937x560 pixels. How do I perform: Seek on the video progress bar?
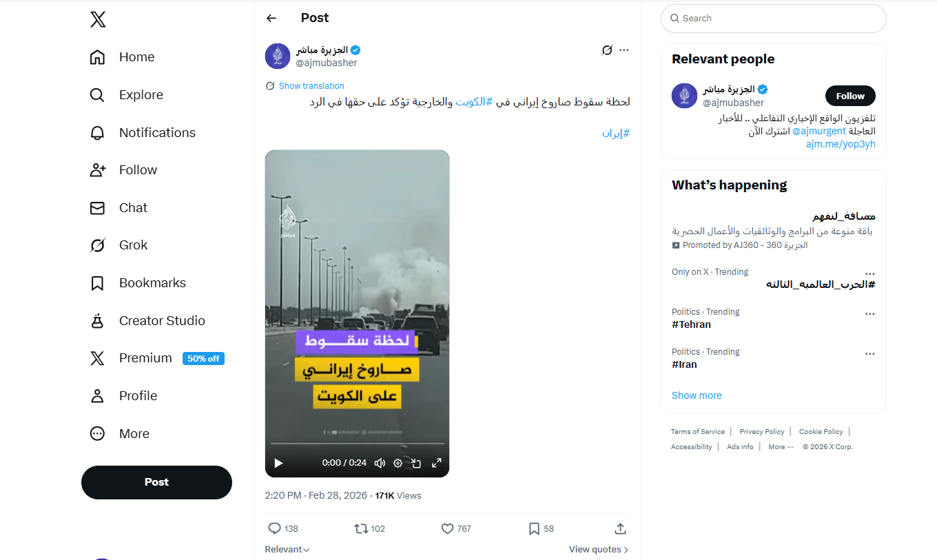pos(357,444)
